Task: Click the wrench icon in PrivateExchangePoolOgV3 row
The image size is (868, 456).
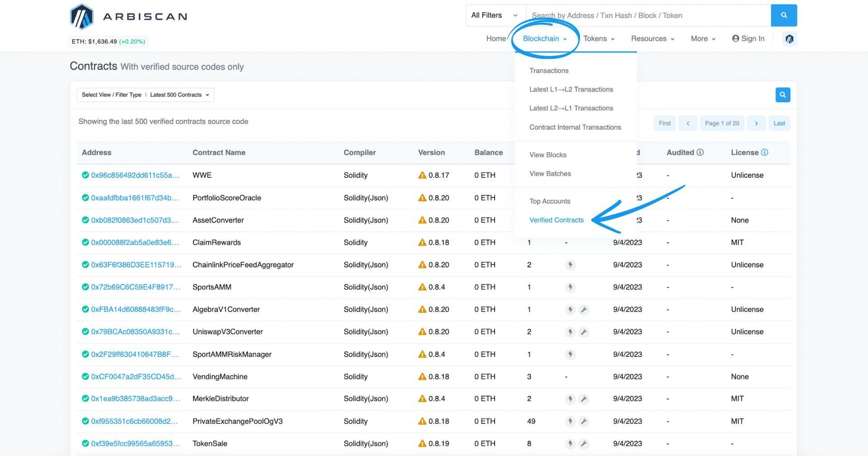Action: 584,422
